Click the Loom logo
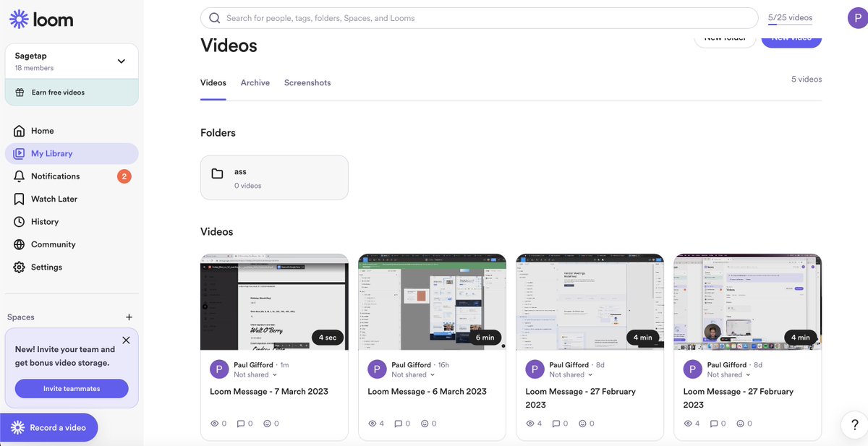 click(x=41, y=20)
